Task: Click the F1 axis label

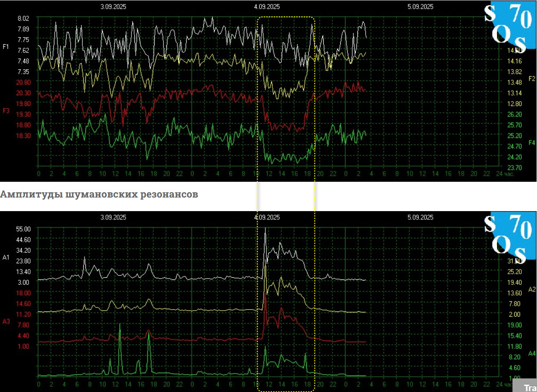Action: pyautogui.click(x=6, y=46)
